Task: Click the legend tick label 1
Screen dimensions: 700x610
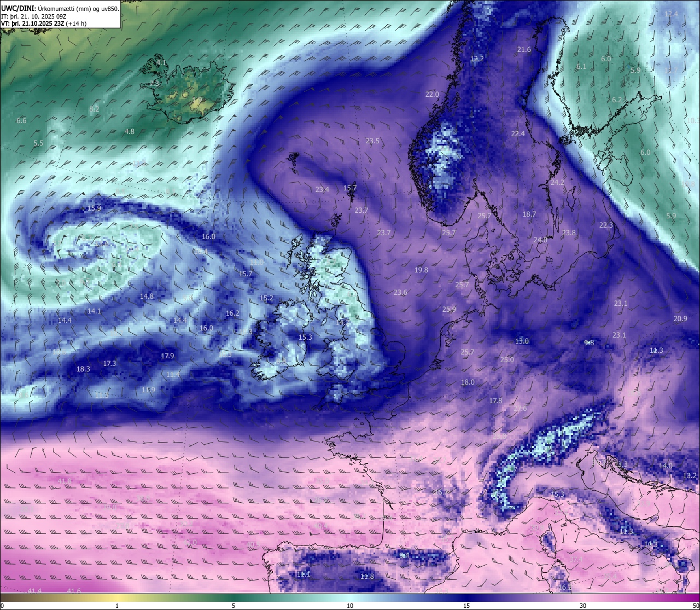Action: coord(117,606)
